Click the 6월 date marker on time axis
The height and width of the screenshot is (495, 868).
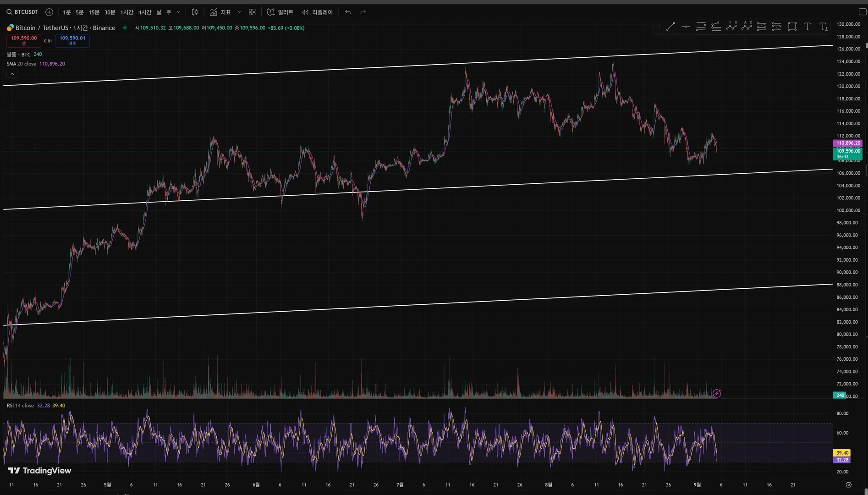click(x=256, y=485)
